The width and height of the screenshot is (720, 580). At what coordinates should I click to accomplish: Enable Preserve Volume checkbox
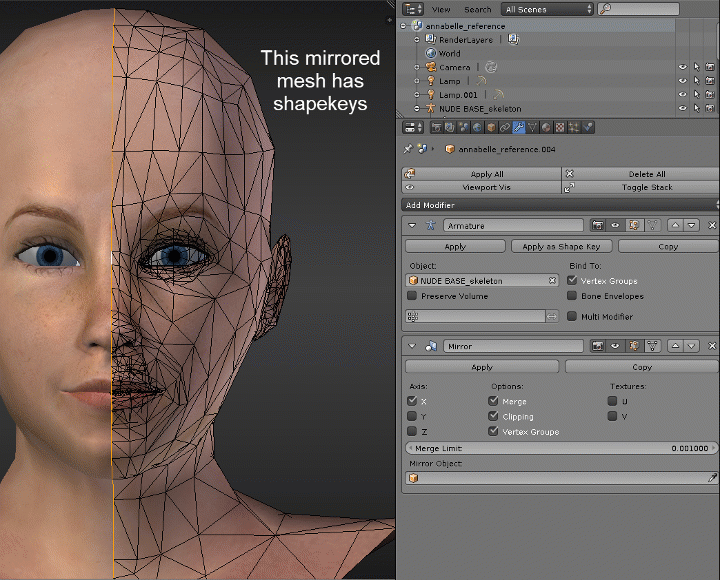[412, 296]
